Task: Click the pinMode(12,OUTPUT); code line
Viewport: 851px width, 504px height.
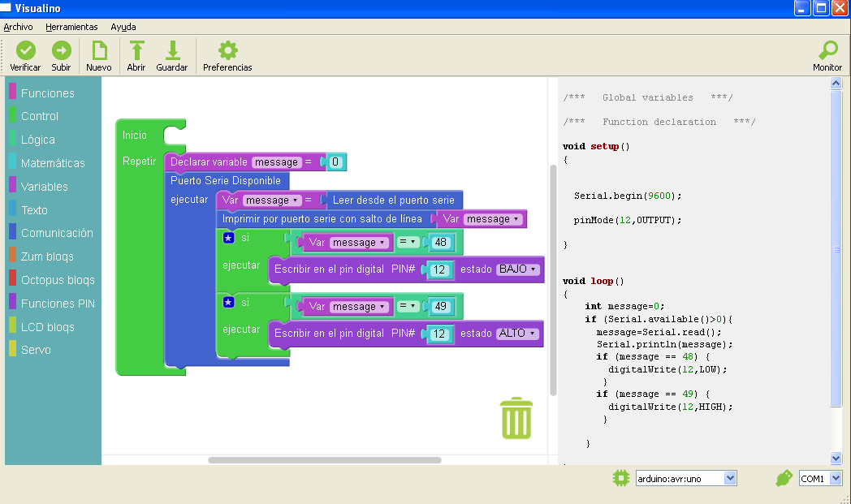Action: [x=628, y=220]
